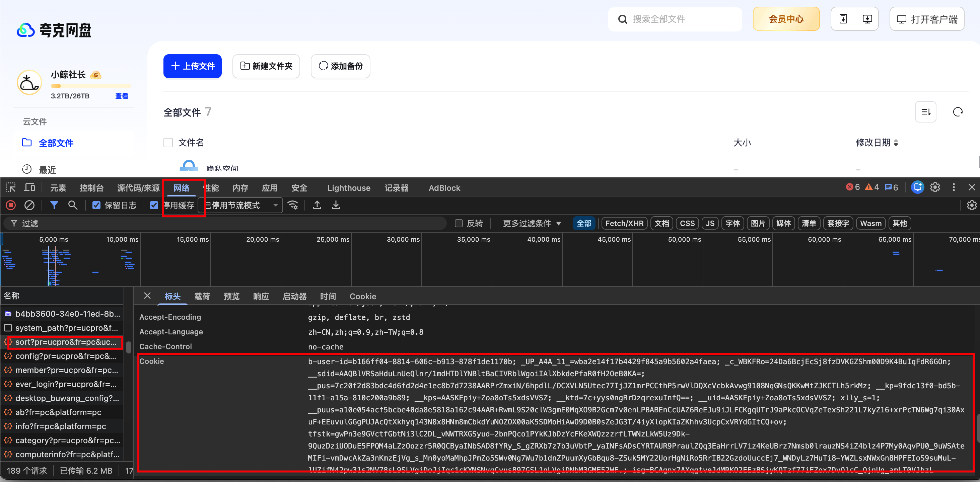
Task: Click the import HAR upload arrow icon
Action: pyautogui.click(x=317, y=205)
